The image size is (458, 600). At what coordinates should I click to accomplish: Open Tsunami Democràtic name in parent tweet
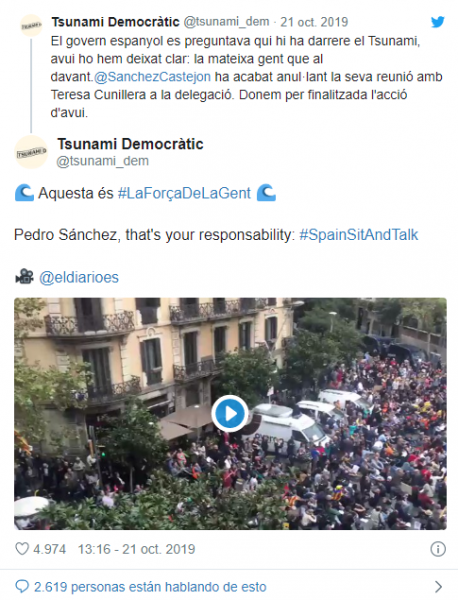pos(116,22)
